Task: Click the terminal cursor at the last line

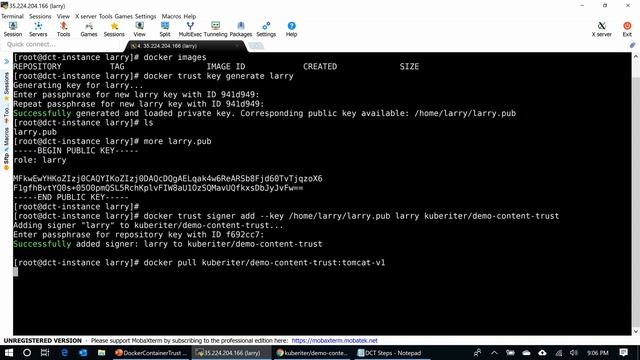Action: coord(16,272)
